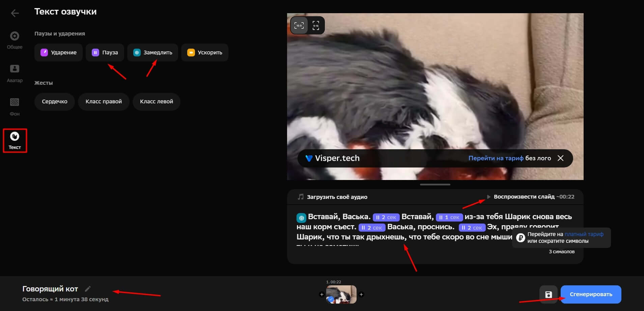Open the Общее settings tab
This screenshot has height=311, width=644.
pyautogui.click(x=15, y=40)
